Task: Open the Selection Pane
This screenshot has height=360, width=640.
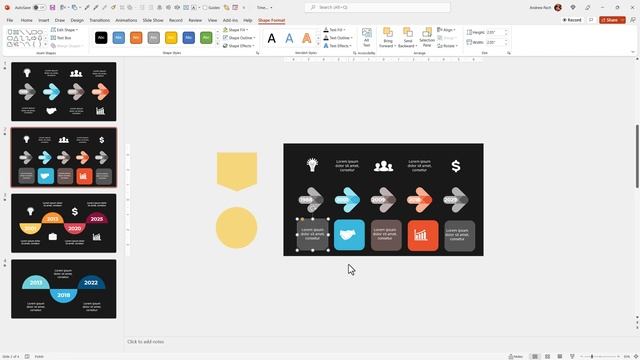Action: pyautogui.click(x=427, y=37)
